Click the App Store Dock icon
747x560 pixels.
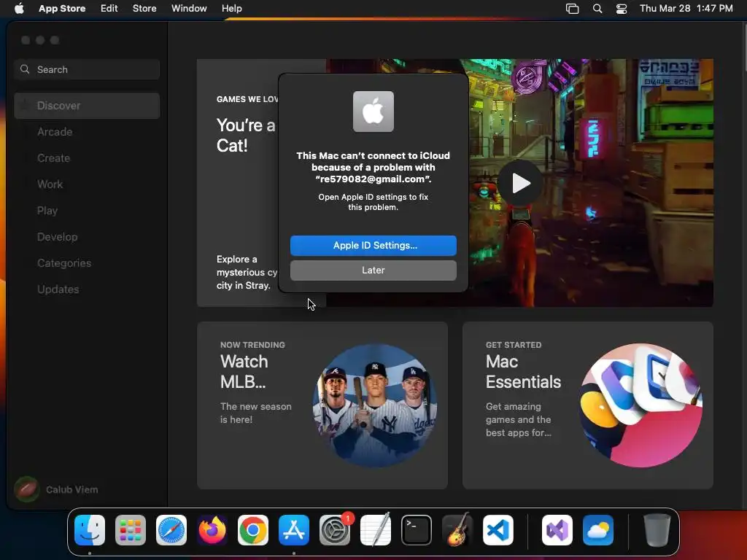click(x=294, y=530)
